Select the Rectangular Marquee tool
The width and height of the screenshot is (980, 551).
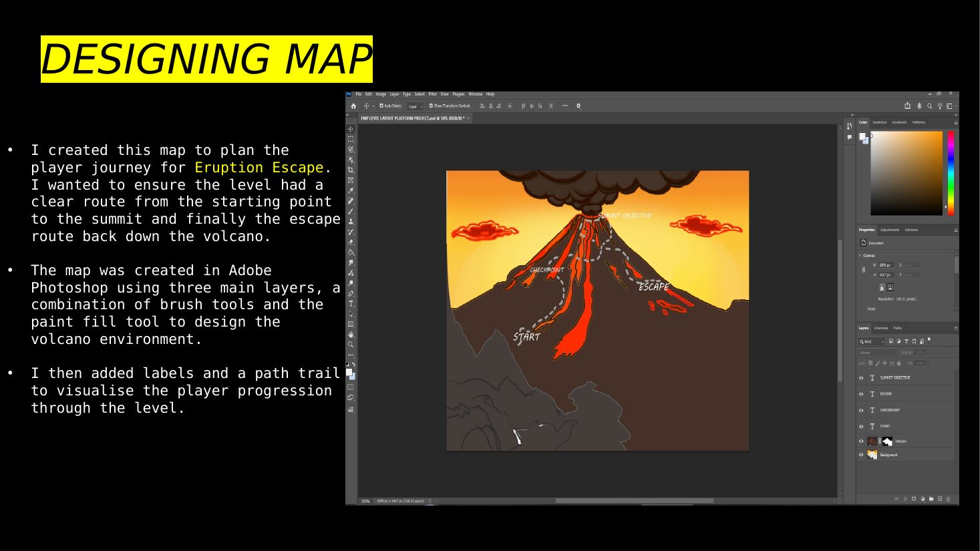tap(351, 138)
